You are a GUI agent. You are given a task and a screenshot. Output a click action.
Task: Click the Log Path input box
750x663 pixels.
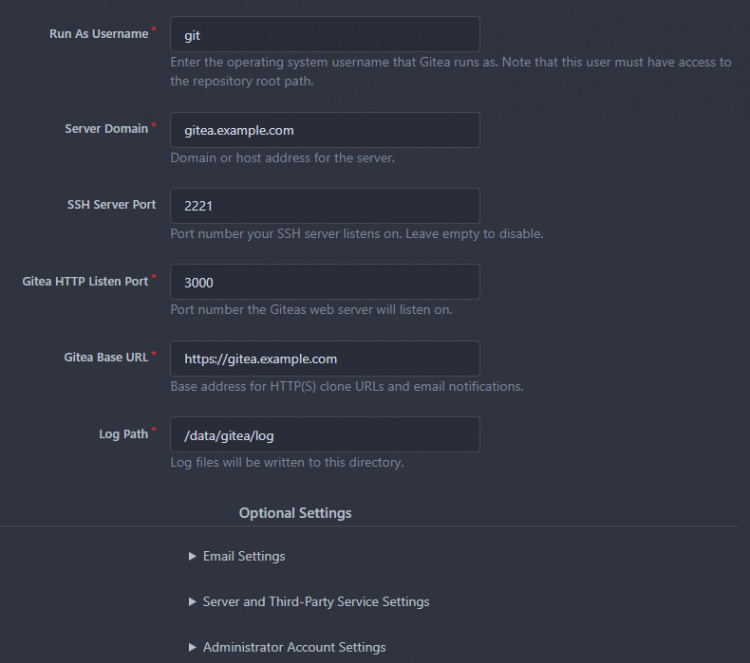pos(324,435)
